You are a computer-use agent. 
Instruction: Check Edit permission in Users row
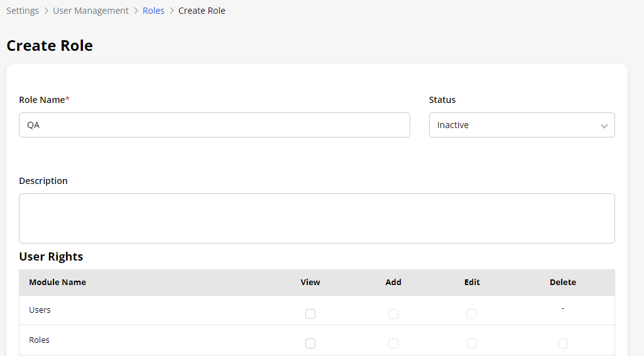[472, 314]
